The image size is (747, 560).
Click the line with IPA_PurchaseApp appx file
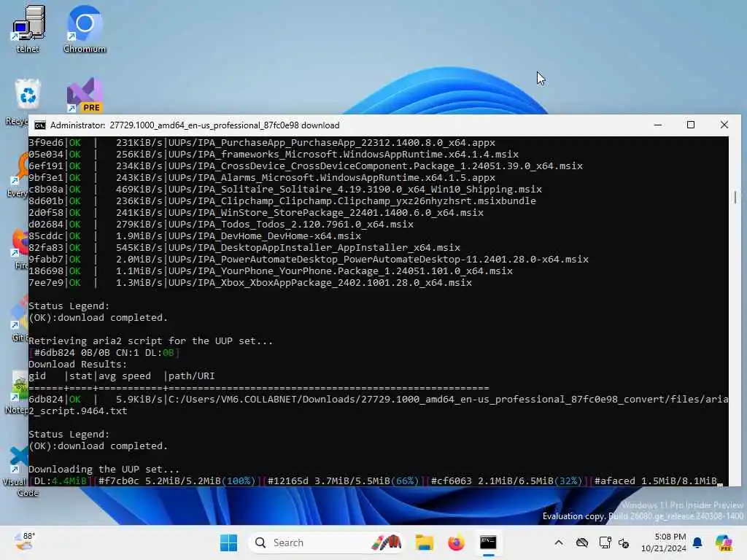[x=262, y=142]
